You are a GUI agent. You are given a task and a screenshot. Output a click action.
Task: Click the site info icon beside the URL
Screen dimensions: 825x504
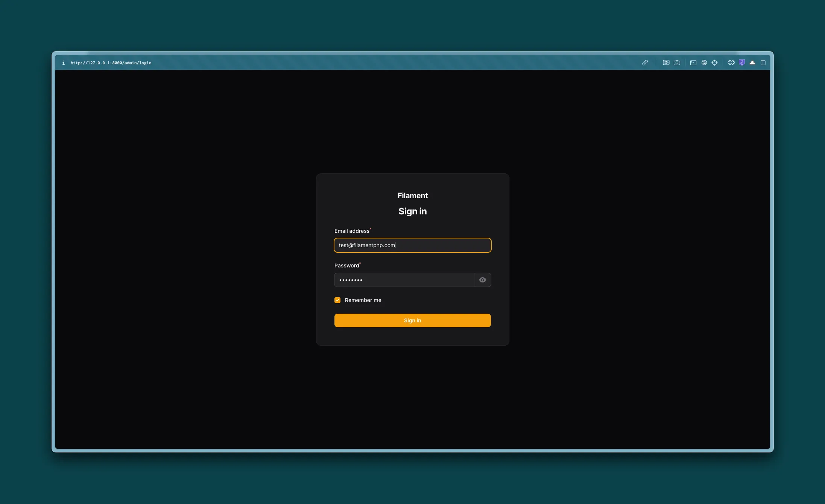point(63,63)
